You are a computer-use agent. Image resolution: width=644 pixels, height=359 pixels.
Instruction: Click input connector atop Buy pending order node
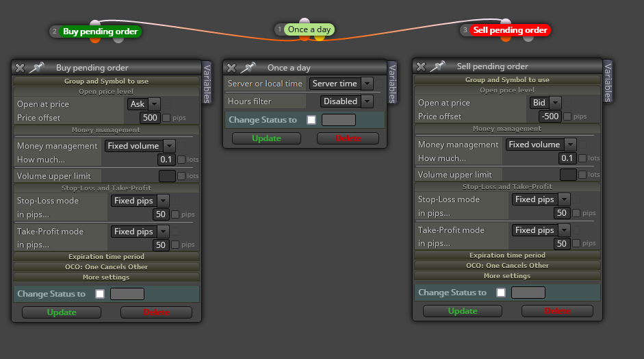pyautogui.click(x=95, y=22)
